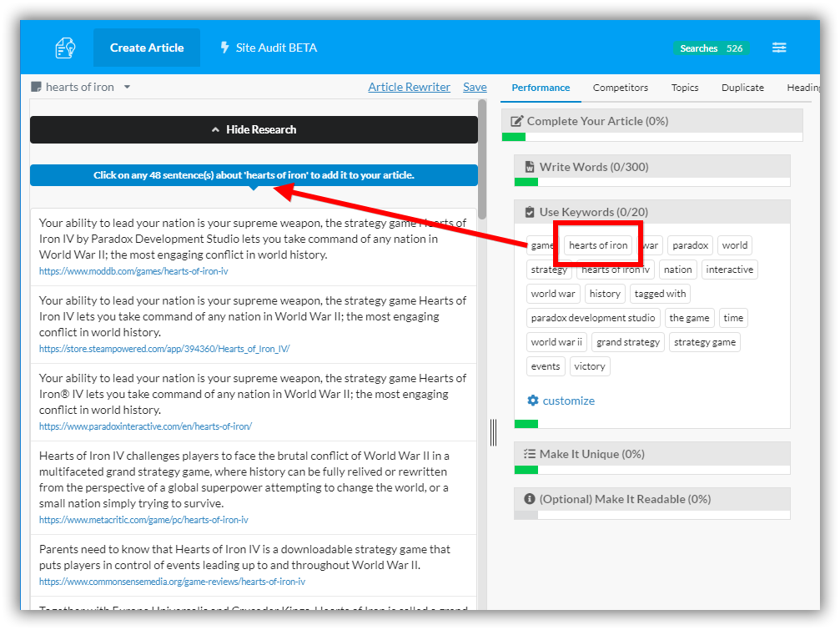The image size is (840, 630).
Task: Click the clipboard icon on Use Keywords
Action: (x=530, y=212)
